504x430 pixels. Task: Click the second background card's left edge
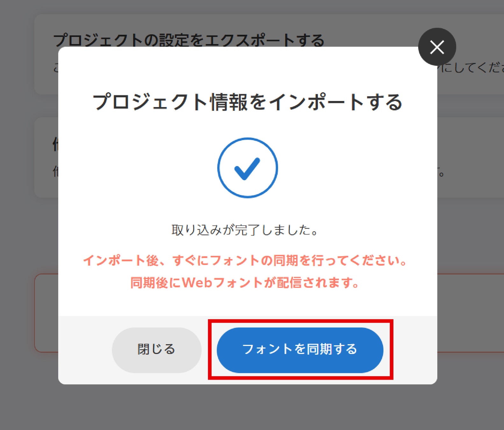[46, 157]
